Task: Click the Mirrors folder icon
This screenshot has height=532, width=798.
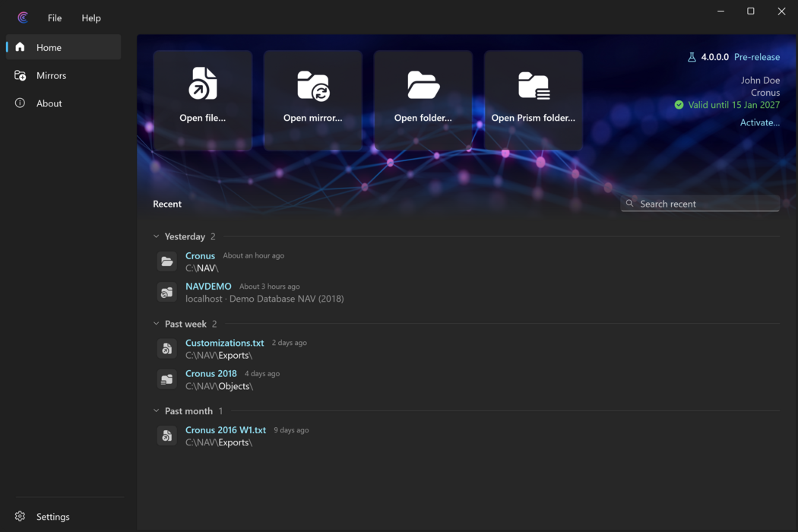Action: click(x=20, y=75)
